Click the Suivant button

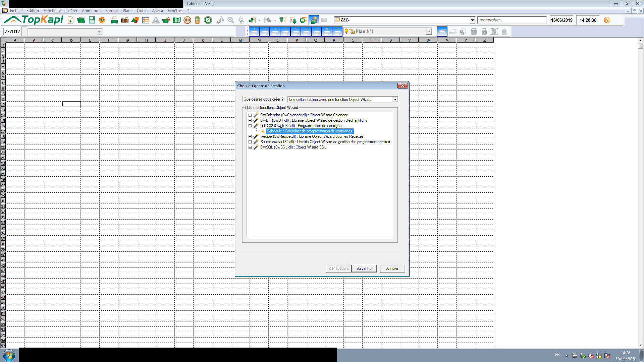tap(364, 268)
